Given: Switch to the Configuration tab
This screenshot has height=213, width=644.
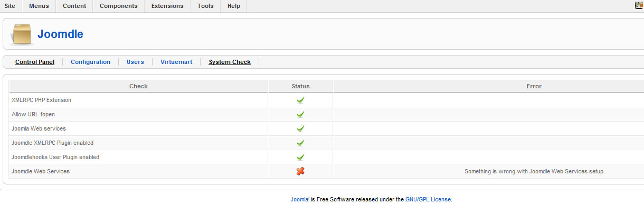Looking at the screenshot, I should [90, 62].
